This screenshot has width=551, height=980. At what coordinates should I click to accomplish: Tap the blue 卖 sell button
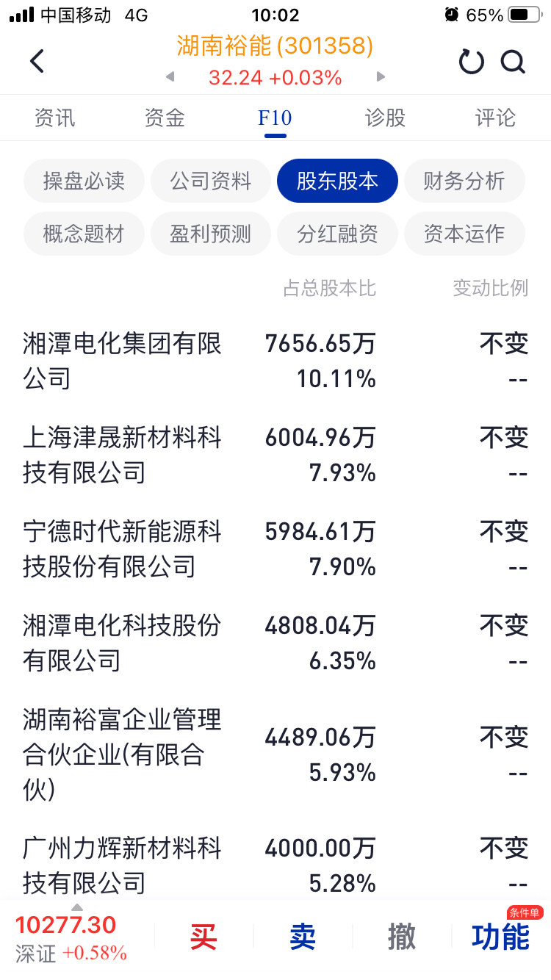click(303, 937)
